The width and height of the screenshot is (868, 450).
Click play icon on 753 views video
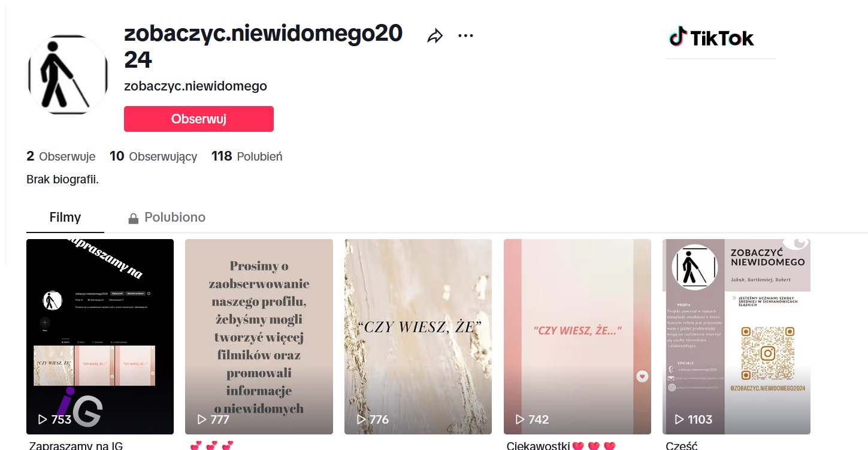[x=43, y=419]
